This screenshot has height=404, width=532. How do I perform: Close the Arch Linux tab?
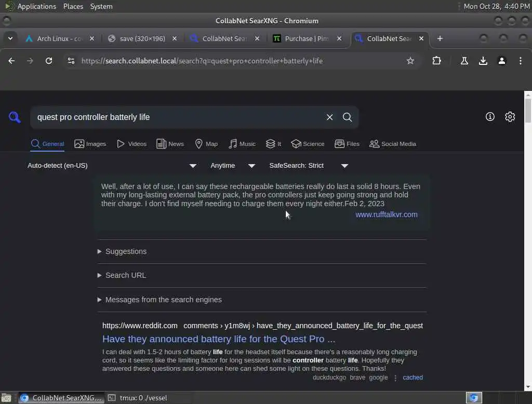[x=92, y=38]
